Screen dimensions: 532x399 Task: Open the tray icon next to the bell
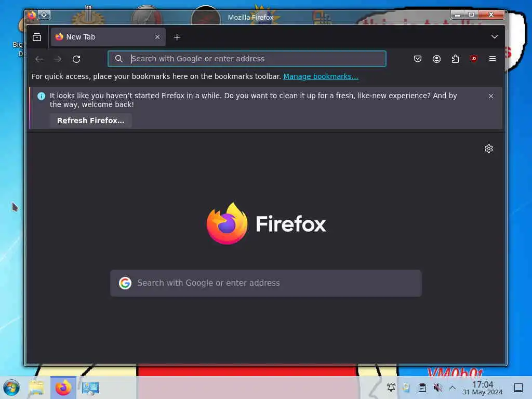coord(406,387)
